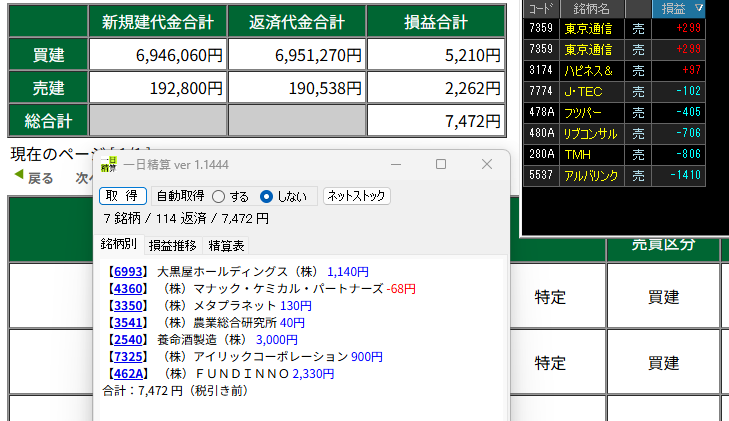Minimize the 一日精算 window

pyautogui.click(x=396, y=164)
